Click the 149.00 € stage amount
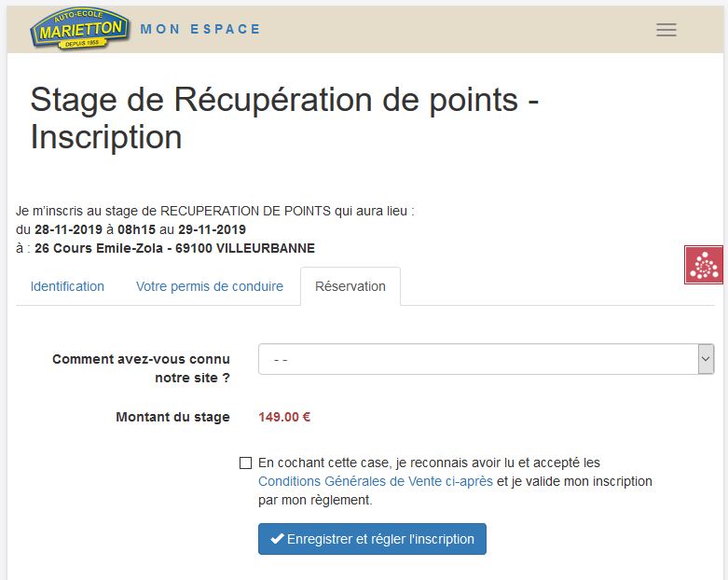The width and height of the screenshot is (728, 580). point(284,417)
